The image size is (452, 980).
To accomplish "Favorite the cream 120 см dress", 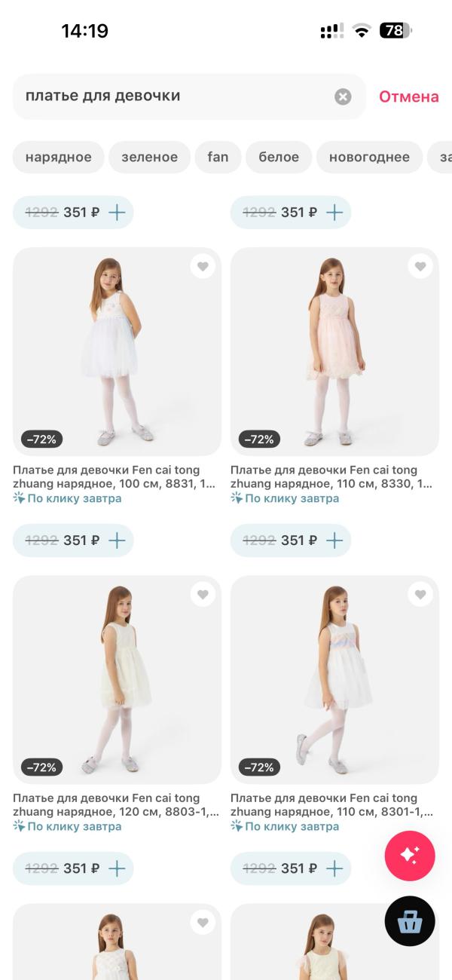I will click(x=203, y=595).
